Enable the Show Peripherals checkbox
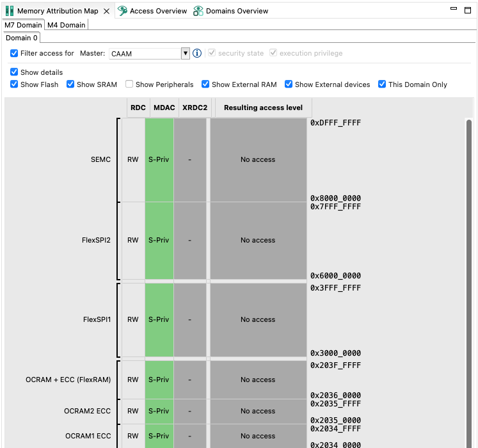This screenshot has height=448, width=478. 129,84
